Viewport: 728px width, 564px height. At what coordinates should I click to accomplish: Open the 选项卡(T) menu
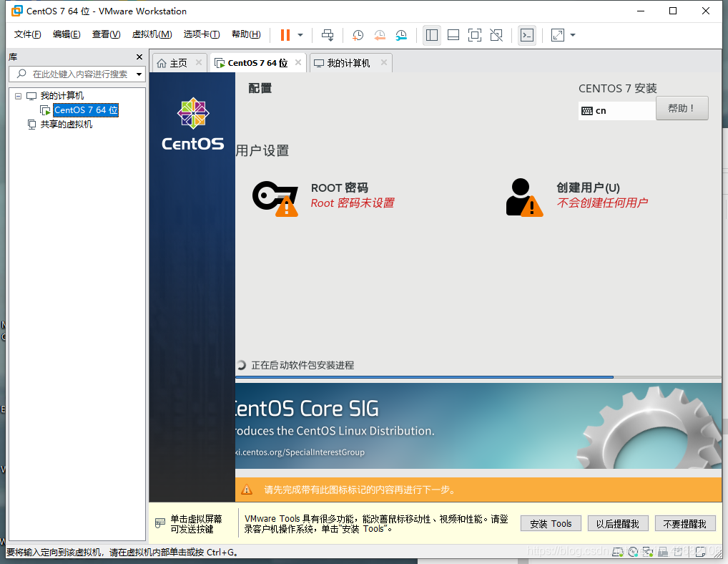pyautogui.click(x=202, y=34)
